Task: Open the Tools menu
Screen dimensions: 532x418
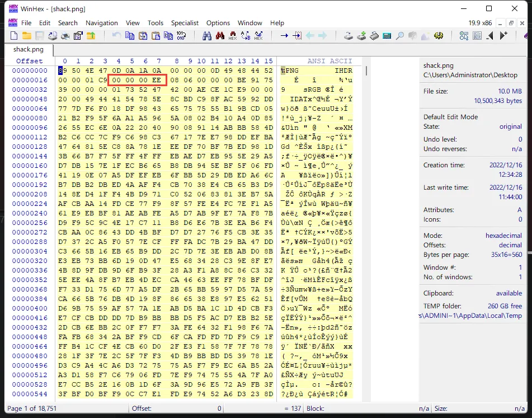Action: point(155,23)
